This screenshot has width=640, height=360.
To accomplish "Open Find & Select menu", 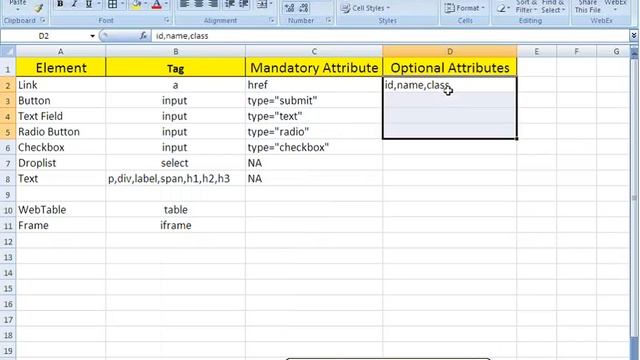I will 553,7.
